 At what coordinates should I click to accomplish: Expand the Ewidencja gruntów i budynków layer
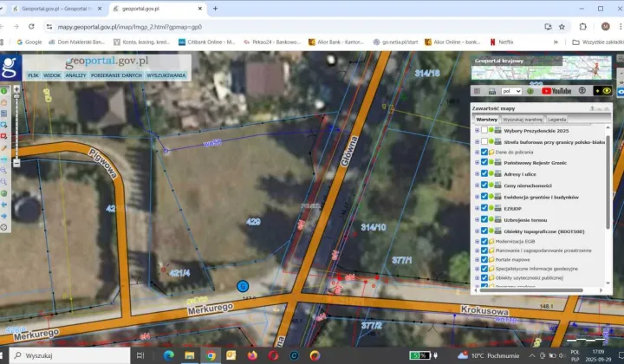point(477,197)
